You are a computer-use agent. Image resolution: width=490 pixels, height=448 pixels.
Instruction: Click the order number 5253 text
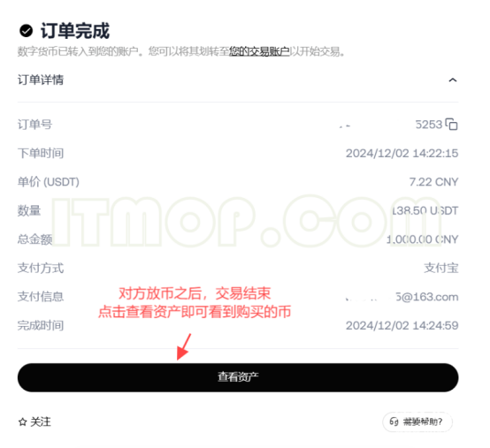pyautogui.click(x=429, y=125)
